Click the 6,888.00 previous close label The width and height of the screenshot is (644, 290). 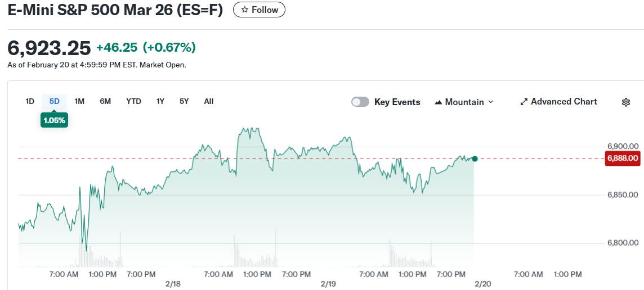tap(623, 158)
